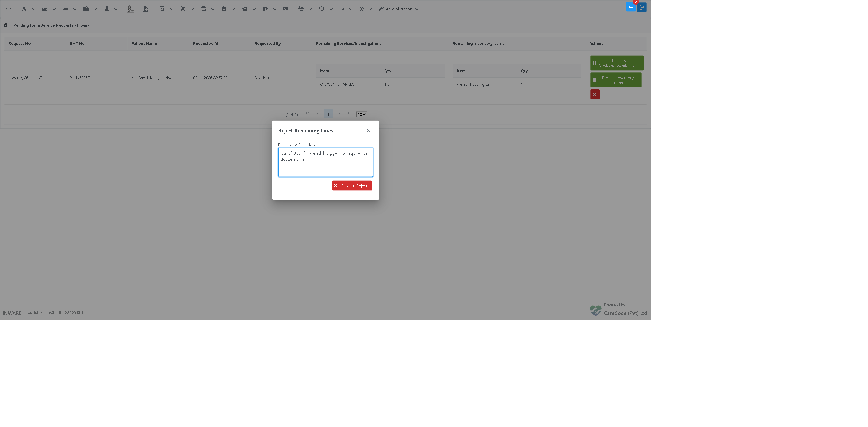Viewport: 868px width, 427px height.
Task: Click the logout icon button
Action: pos(642,7)
